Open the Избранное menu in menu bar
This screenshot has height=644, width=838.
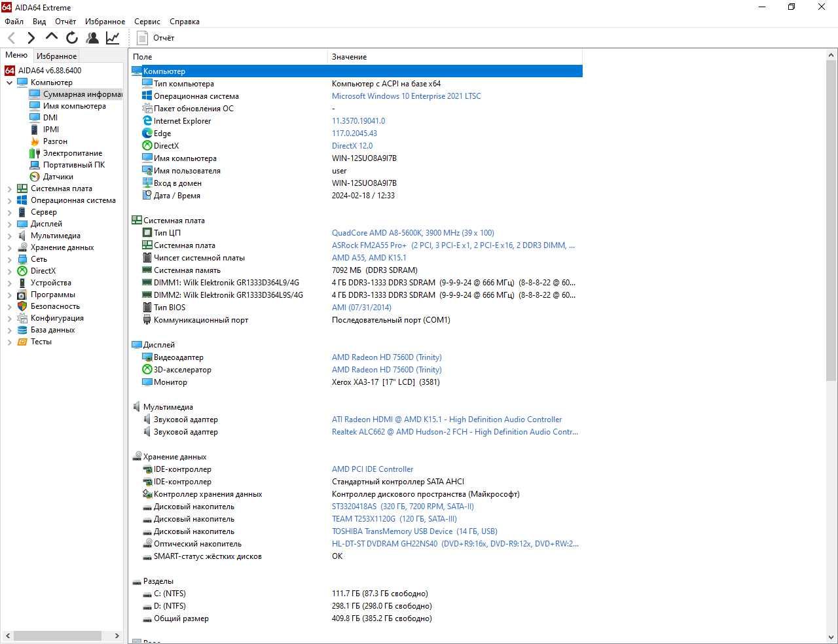coord(105,22)
